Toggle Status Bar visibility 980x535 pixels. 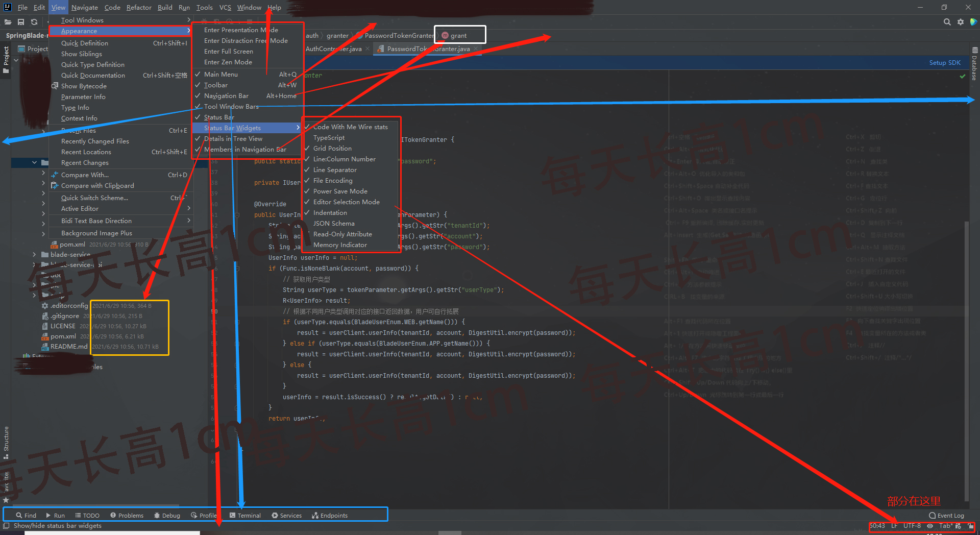248,117
